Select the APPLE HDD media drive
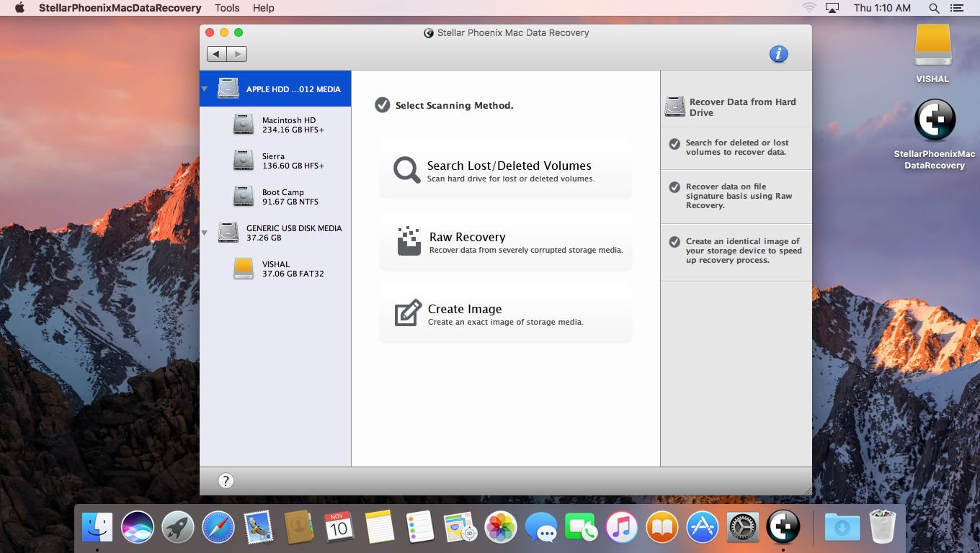Image resolution: width=980 pixels, height=553 pixels. point(275,89)
